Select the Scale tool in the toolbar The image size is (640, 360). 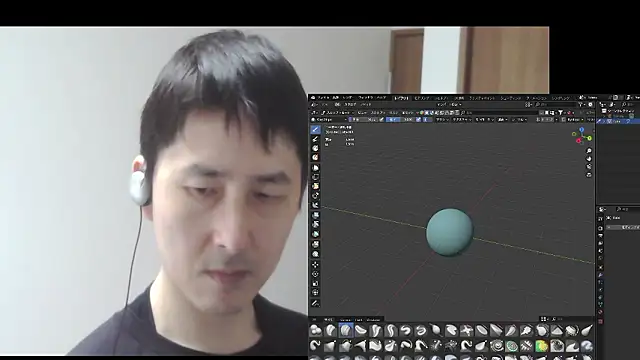[315, 283]
